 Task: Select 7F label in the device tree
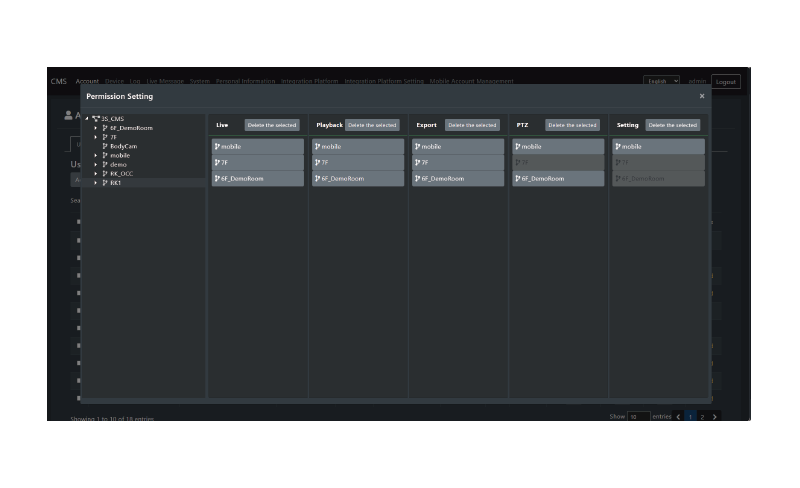tap(113, 137)
